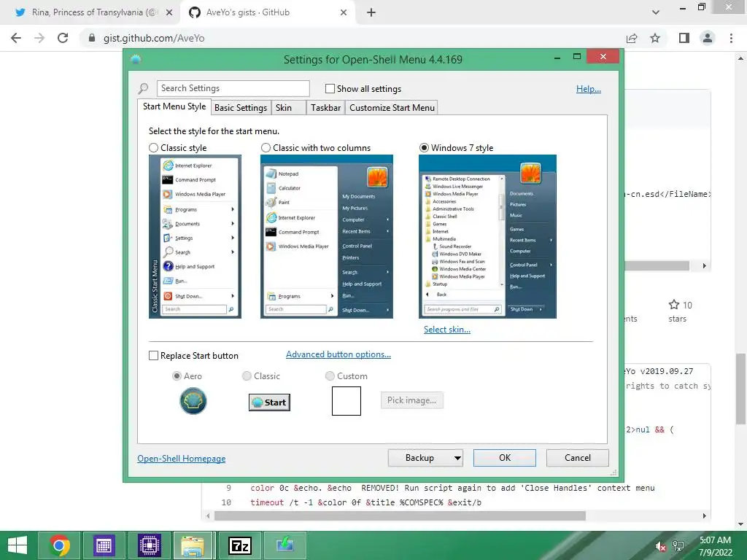Open the Chrome profile avatar
Screen dimensions: 747x560
tap(708, 38)
